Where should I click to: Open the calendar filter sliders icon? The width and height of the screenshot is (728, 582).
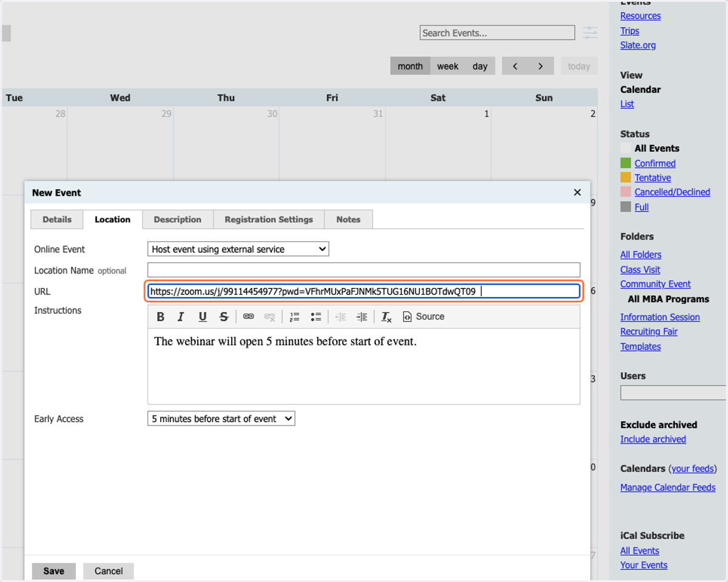(590, 33)
